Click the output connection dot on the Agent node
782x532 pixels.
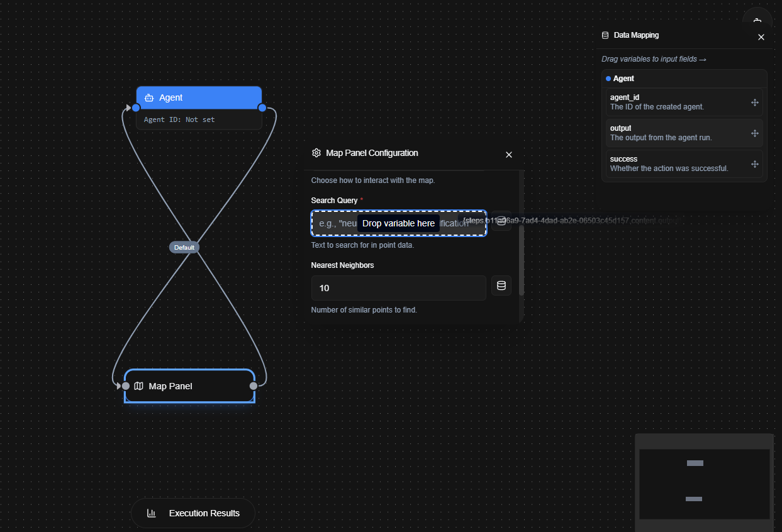pos(262,108)
